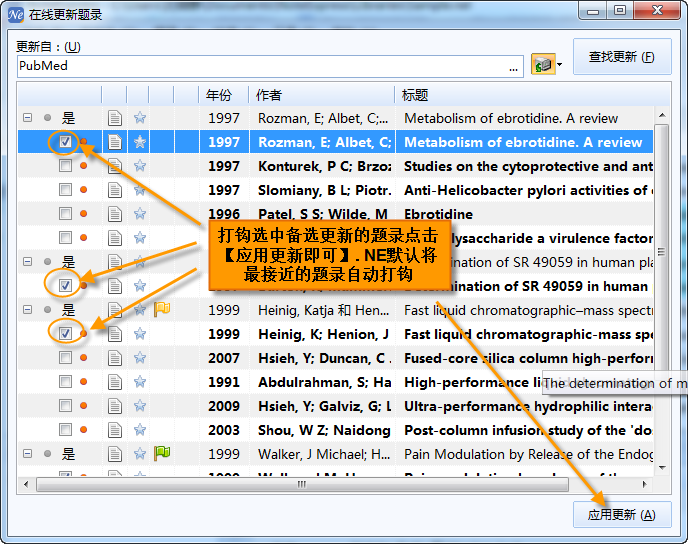This screenshot has height=544, width=688.
Task: Check the Konturek 1997 candidate checkbox
Action: pyautogui.click(x=65, y=165)
